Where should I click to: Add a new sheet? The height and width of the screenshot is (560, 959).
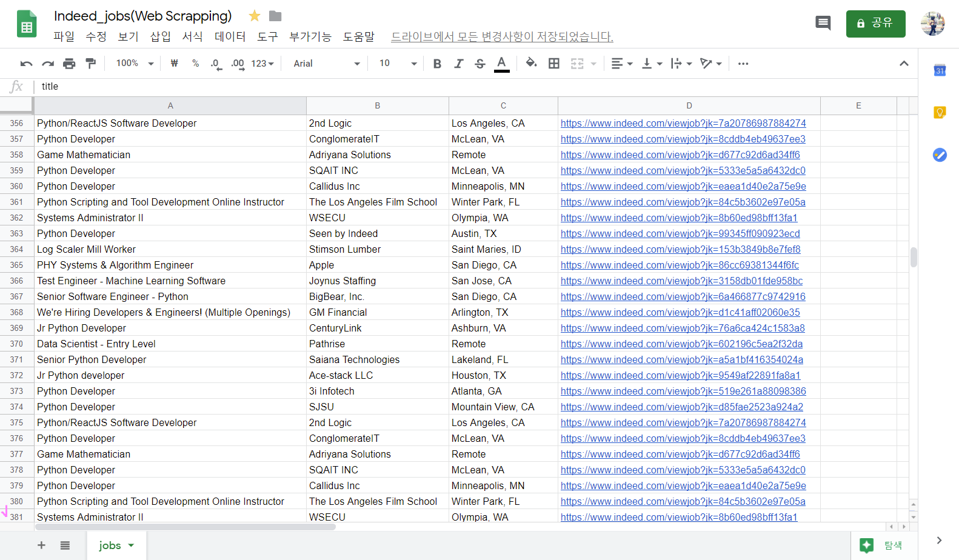pos(41,545)
